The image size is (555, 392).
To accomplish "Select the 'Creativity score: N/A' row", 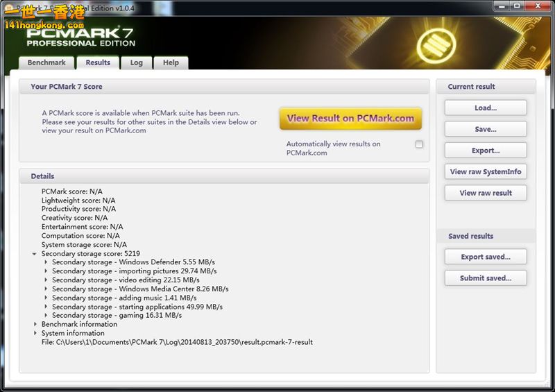I will 74,218.
